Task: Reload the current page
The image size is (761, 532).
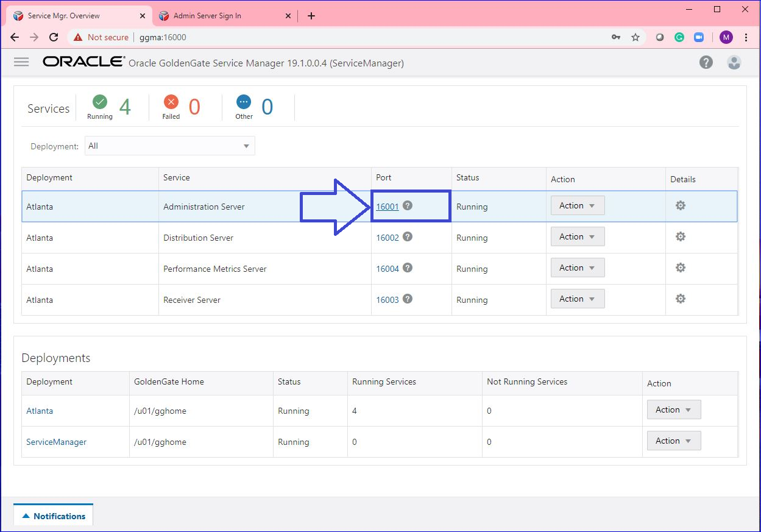Action: (54, 37)
